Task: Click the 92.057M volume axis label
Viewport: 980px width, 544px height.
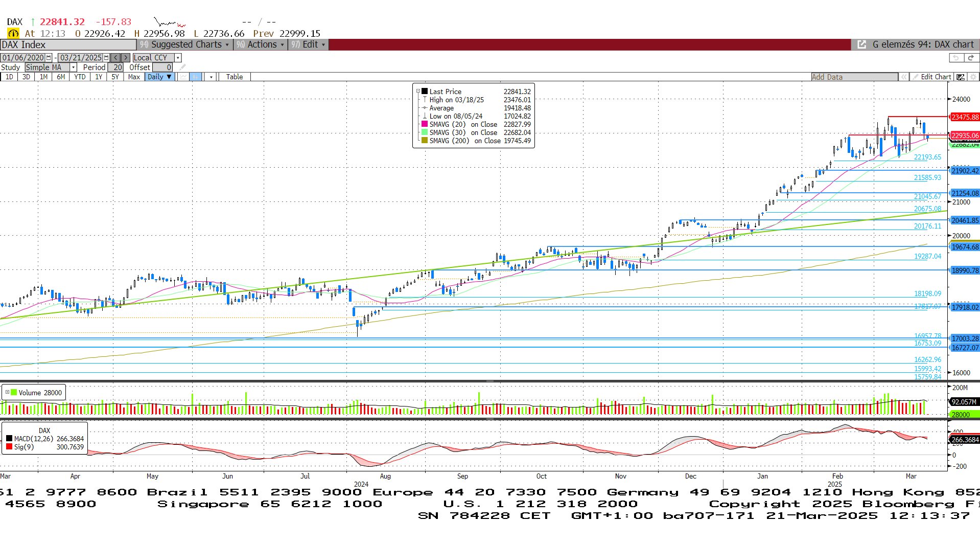Action: (965, 402)
